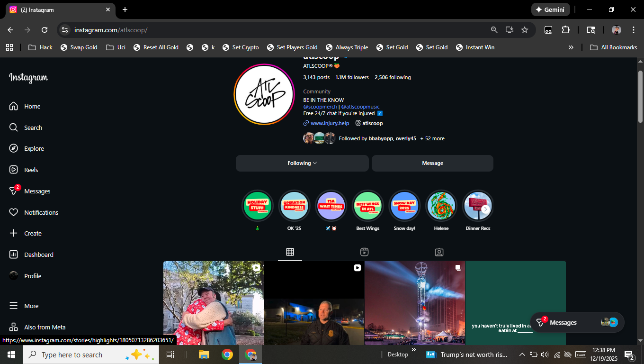
Task: Open the police officer video post
Action: pyautogui.click(x=314, y=303)
